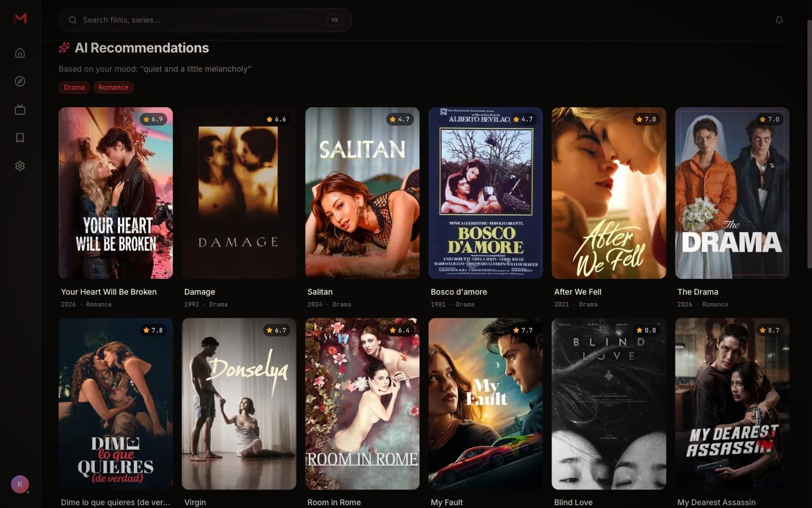Click the 8.7 rating badge
The width and height of the screenshot is (812, 508).
[x=770, y=330]
